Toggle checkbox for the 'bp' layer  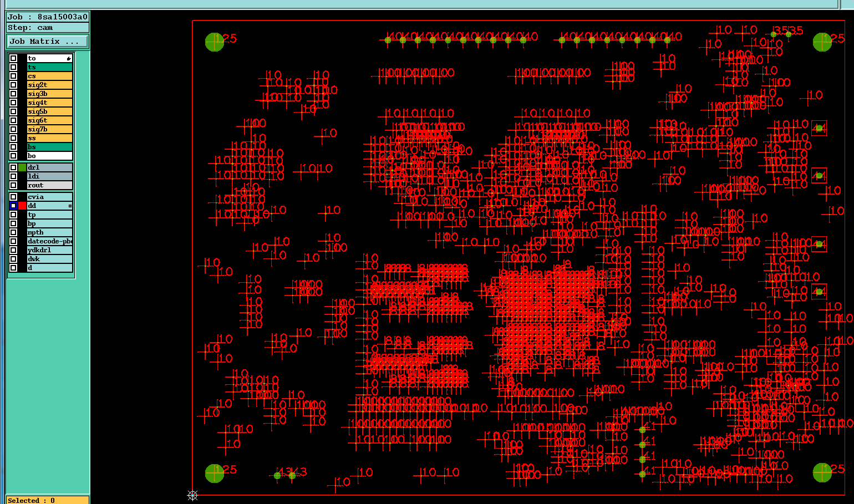coord(13,223)
